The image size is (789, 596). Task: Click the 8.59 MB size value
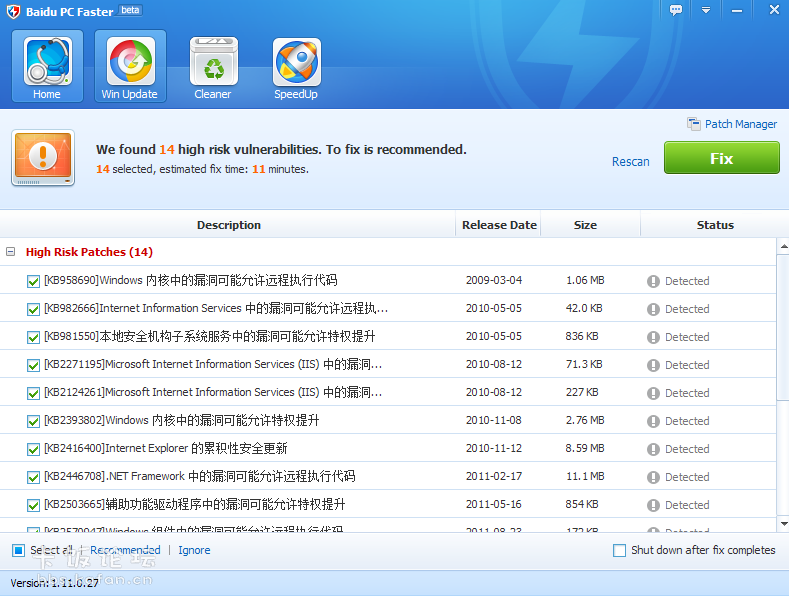point(585,448)
